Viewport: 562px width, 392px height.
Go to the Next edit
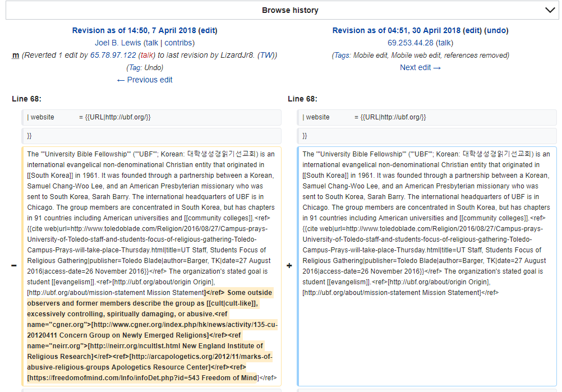click(420, 67)
